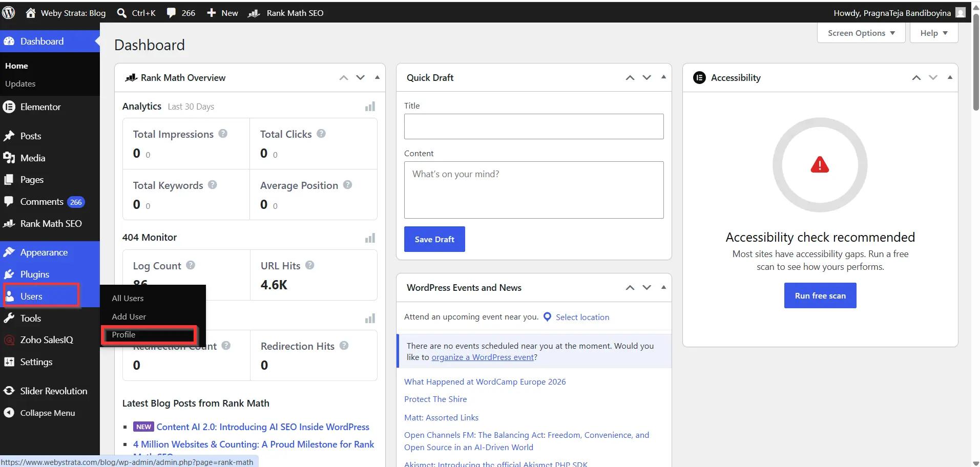
Task: Toggle WordPress Events and News panel collapse
Action: [x=664, y=288]
